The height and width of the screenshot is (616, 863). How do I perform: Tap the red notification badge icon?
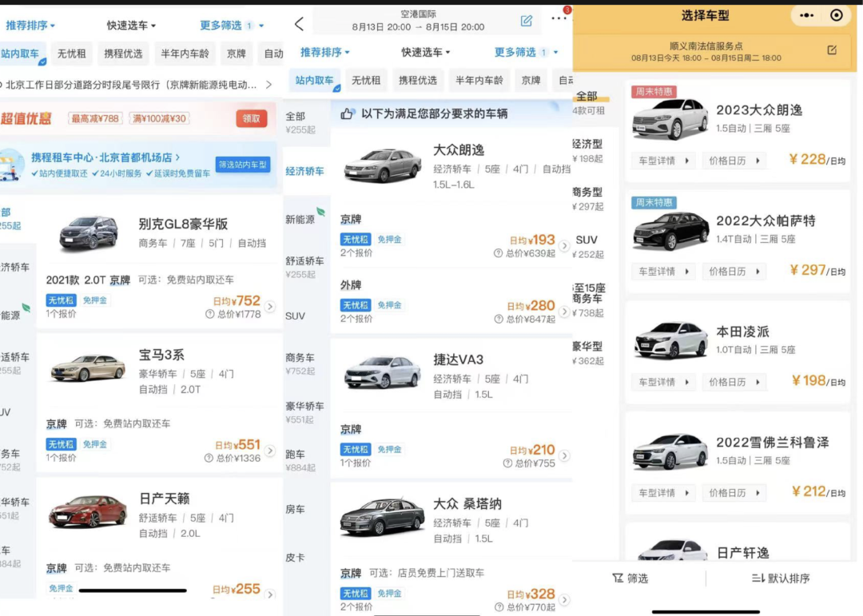coord(567,10)
